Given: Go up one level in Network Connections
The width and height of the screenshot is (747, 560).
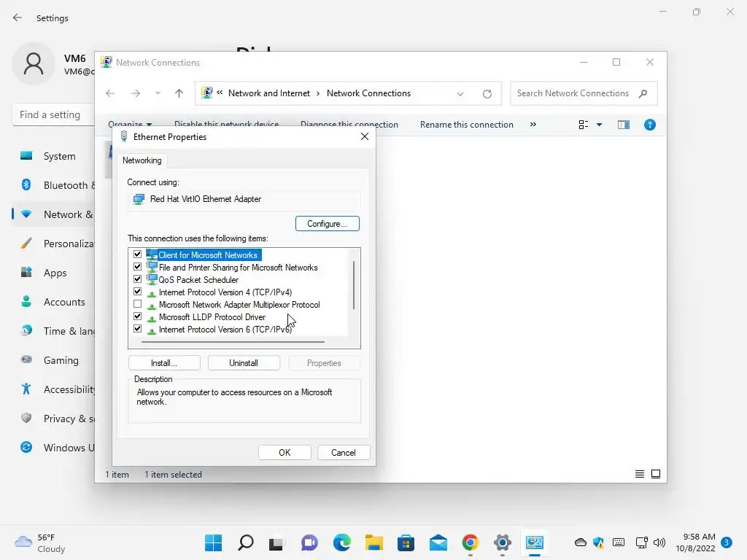Looking at the screenshot, I should 179,93.
